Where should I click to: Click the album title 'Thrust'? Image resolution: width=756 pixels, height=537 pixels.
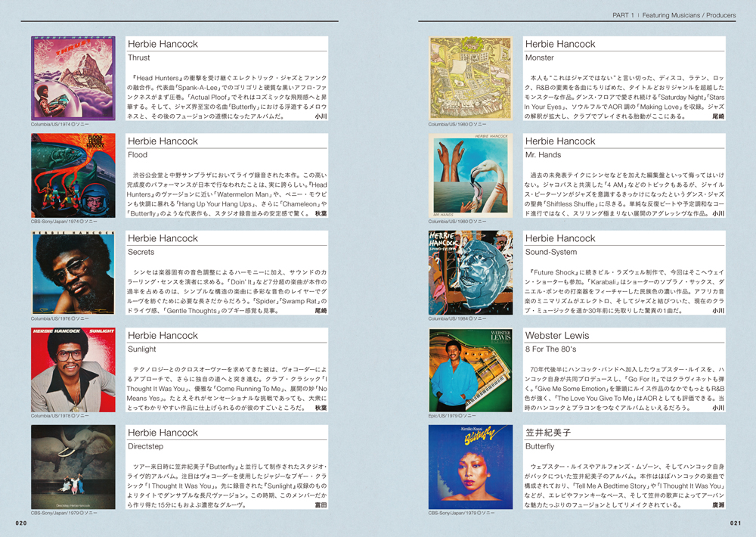click(139, 57)
